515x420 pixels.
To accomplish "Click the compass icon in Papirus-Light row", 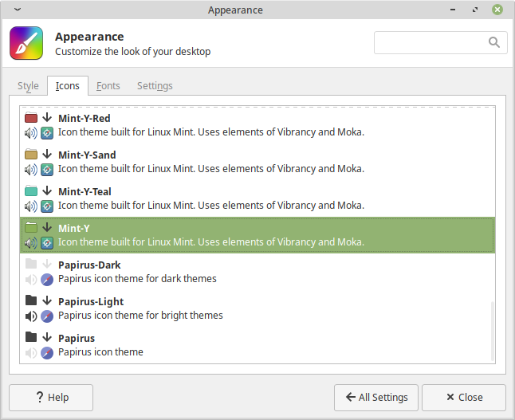I will pyautogui.click(x=47, y=316).
